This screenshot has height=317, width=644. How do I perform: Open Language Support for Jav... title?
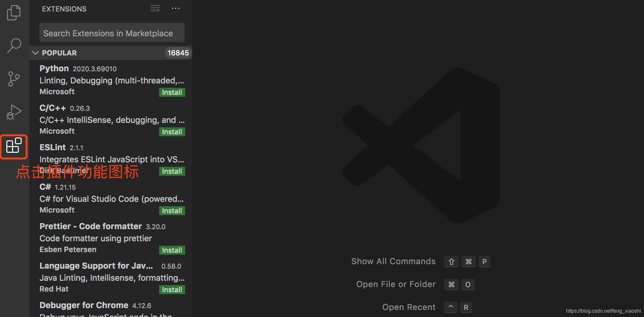(96, 266)
